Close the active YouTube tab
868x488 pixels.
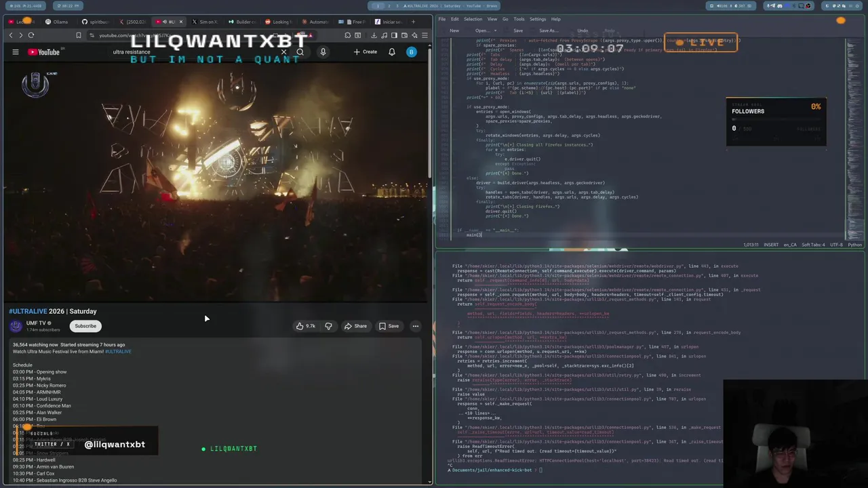[x=181, y=22]
